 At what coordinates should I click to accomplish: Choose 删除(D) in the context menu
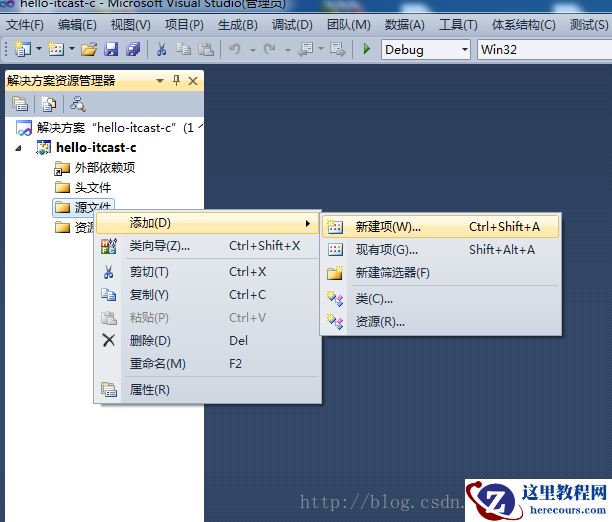[x=207, y=341]
